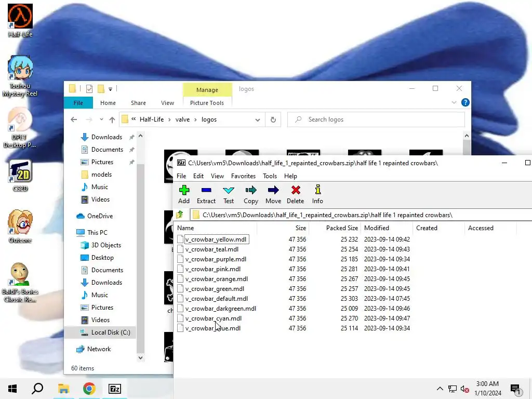Screen dimensions: 532x399
Task: Expand the Explorer address history dropdown
Action: 258,120
